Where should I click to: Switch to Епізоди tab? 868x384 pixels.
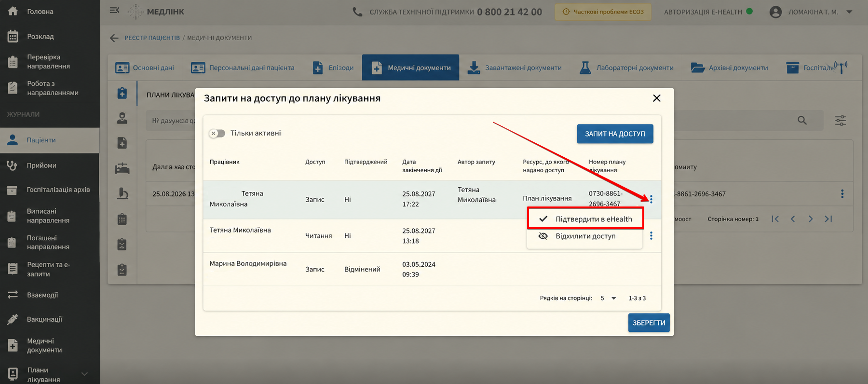click(333, 68)
